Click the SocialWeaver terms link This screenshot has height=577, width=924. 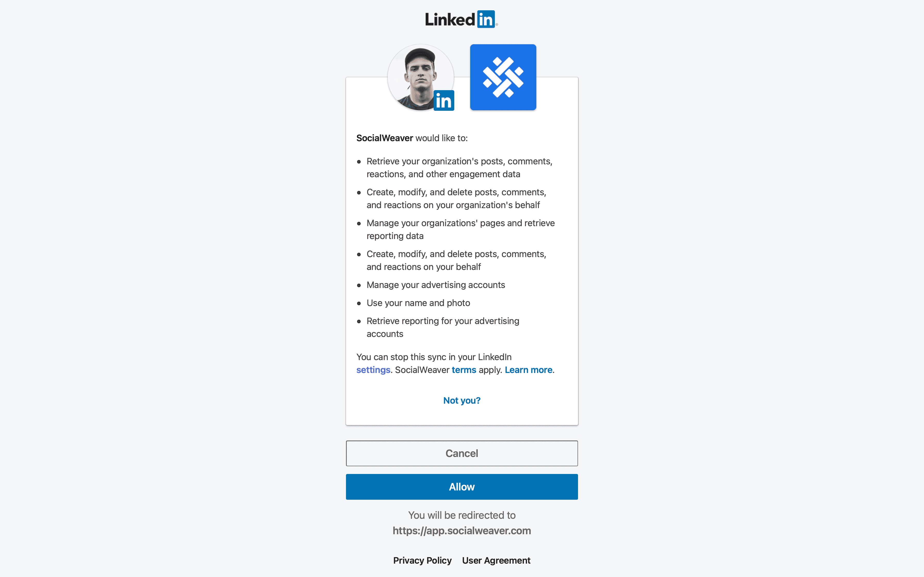464,370
